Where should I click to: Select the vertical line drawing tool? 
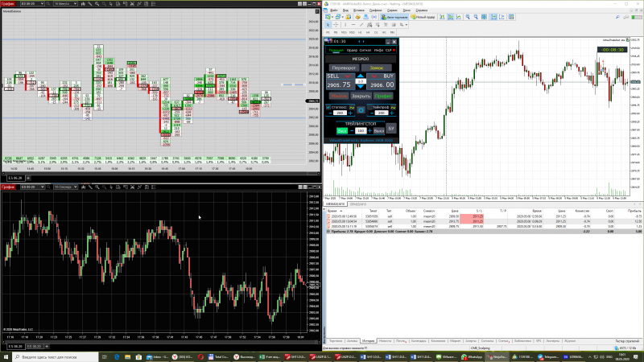tap(345, 25)
